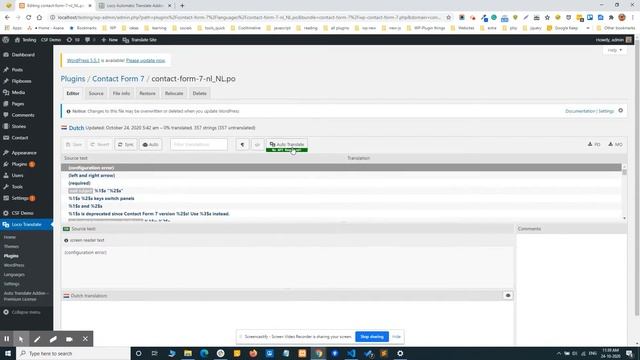Open Plugins menu in the sidebar

coord(19,164)
